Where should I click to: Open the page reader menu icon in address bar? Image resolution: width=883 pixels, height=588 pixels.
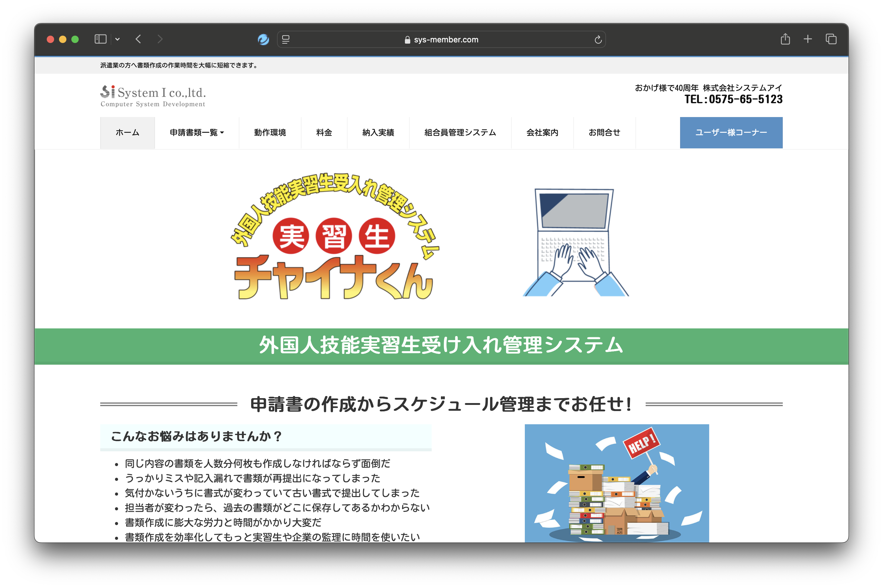tap(286, 39)
